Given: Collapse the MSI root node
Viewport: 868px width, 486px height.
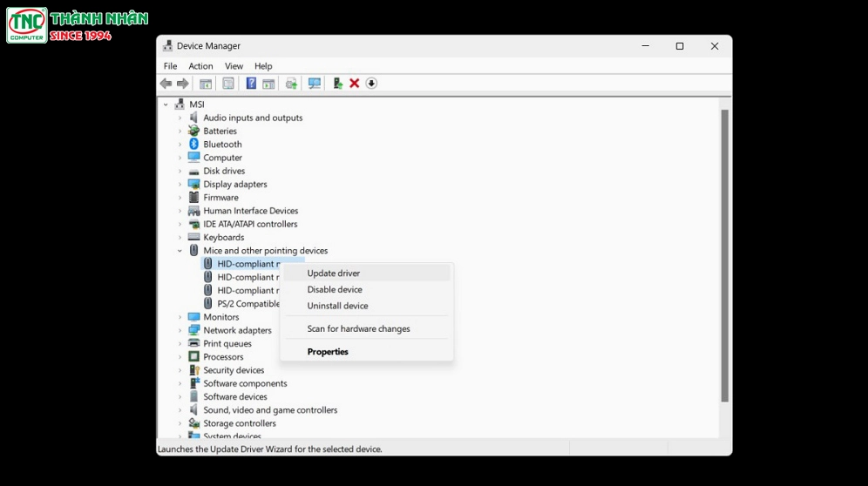Looking at the screenshot, I should tap(166, 105).
